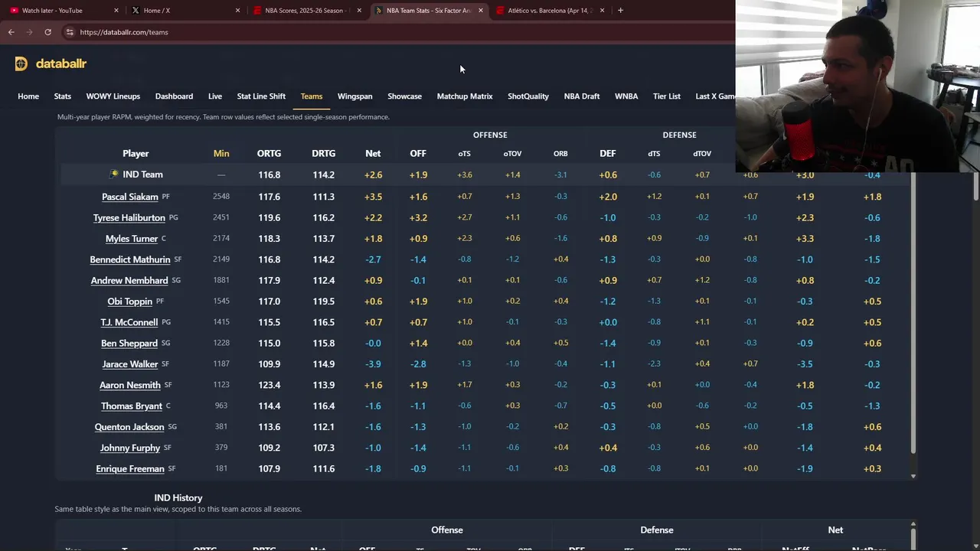The height and width of the screenshot is (551, 980).
Task: Sort table by ORB column
Action: coord(560,154)
